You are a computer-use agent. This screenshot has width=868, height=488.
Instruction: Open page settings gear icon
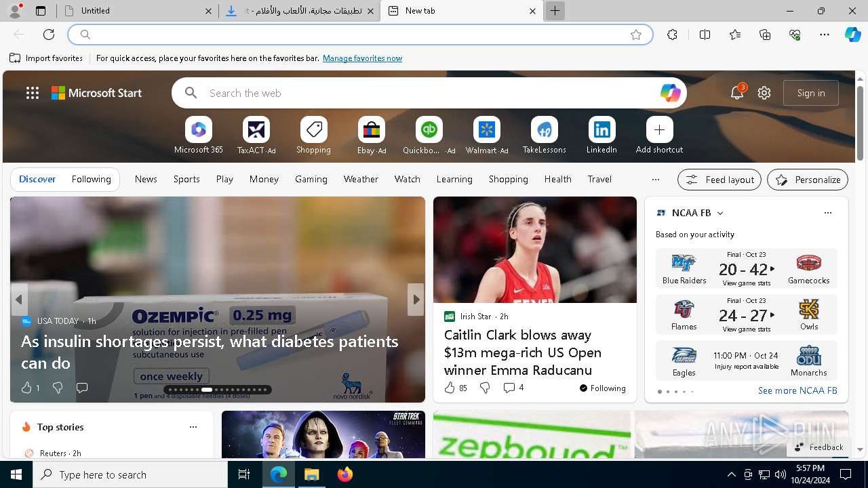tap(764, 93)
